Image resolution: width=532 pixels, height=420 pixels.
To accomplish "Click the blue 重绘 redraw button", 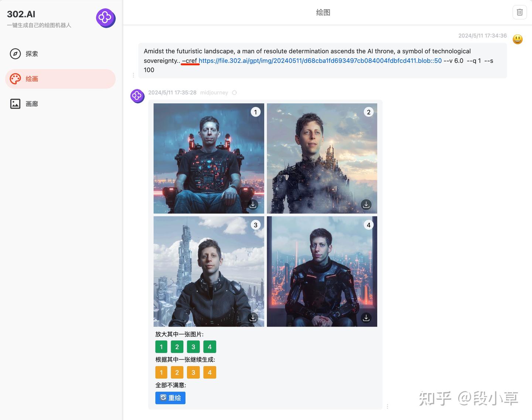I will pos(170,398).
